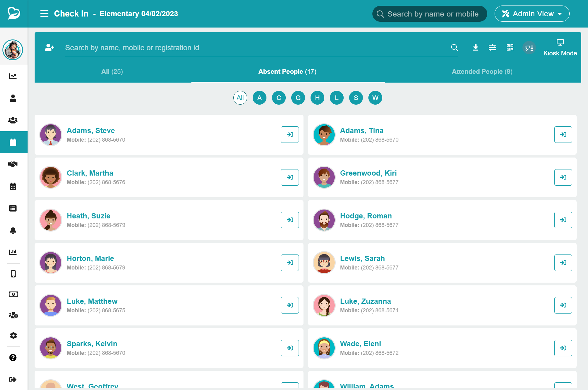Viewport: 588px width, 390px height.
Task: Click the add person icon
Action: tap(49, 48)
